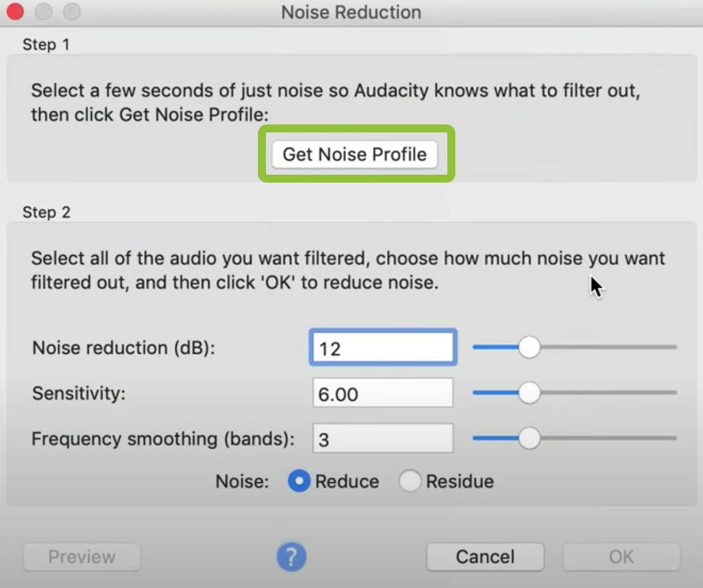This screenshot has height=588, width=703.
Task: Click the Noise Reduction title bar
Action: point(350,12)
